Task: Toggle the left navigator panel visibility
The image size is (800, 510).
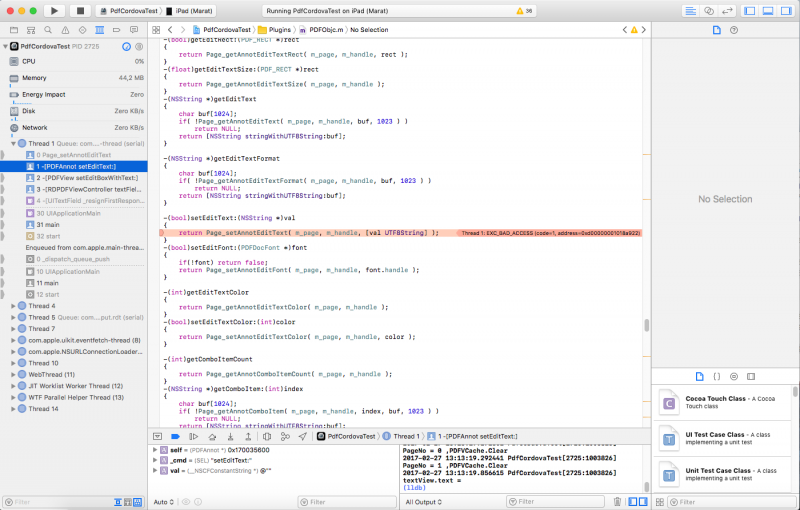Action: point(751,10)
